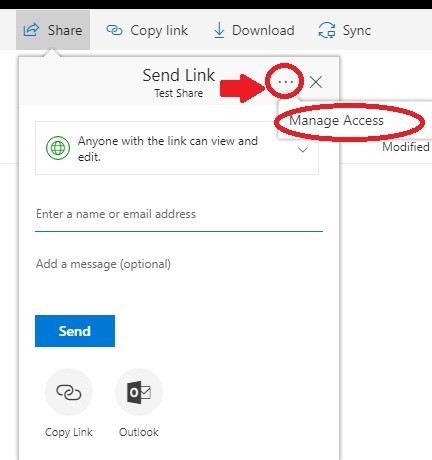
Task: Click the green globe link settings icon
Action: [x=58, y=148]
